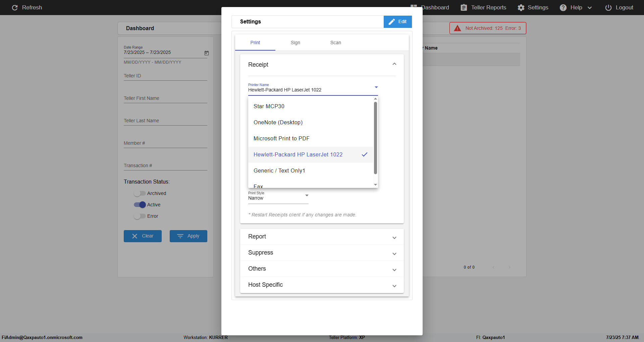Image resolution: width=644 pixels, height=342 pixels.
Task: Click the pencil icon on Edit button
Action: tap(392, 22)
